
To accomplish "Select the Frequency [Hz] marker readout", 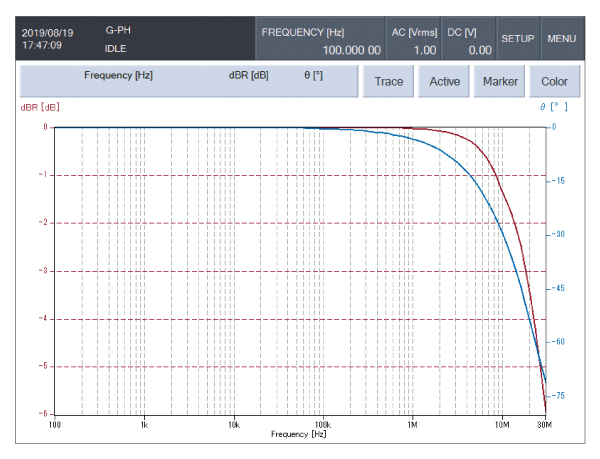I will click(118, 75).
